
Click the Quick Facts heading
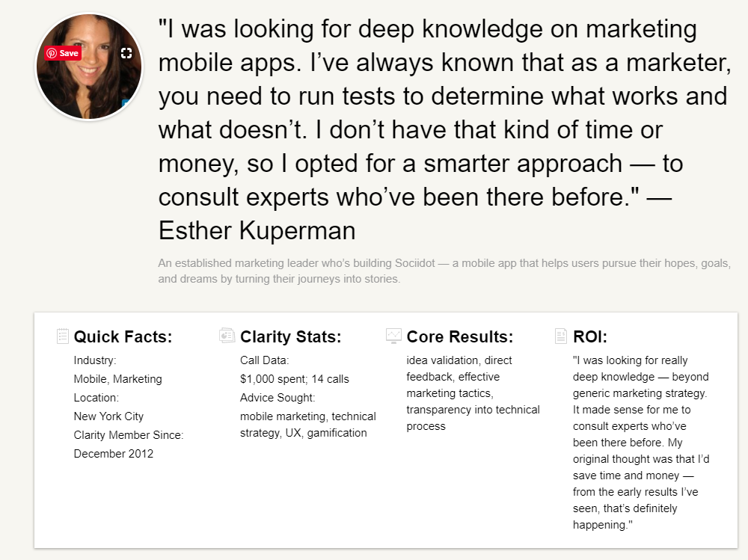[123, 336]
